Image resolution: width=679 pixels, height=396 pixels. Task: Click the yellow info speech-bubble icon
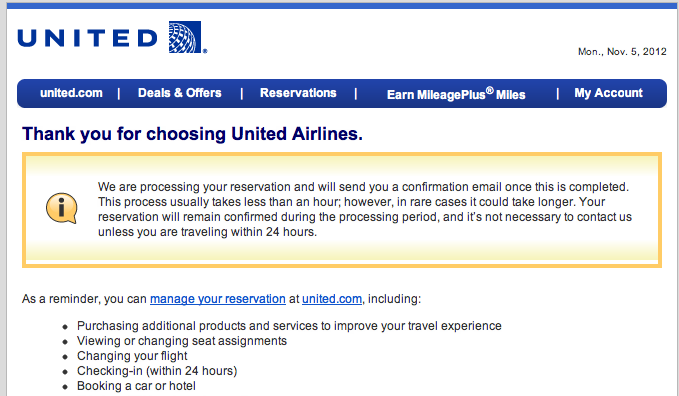click(62, 208)
